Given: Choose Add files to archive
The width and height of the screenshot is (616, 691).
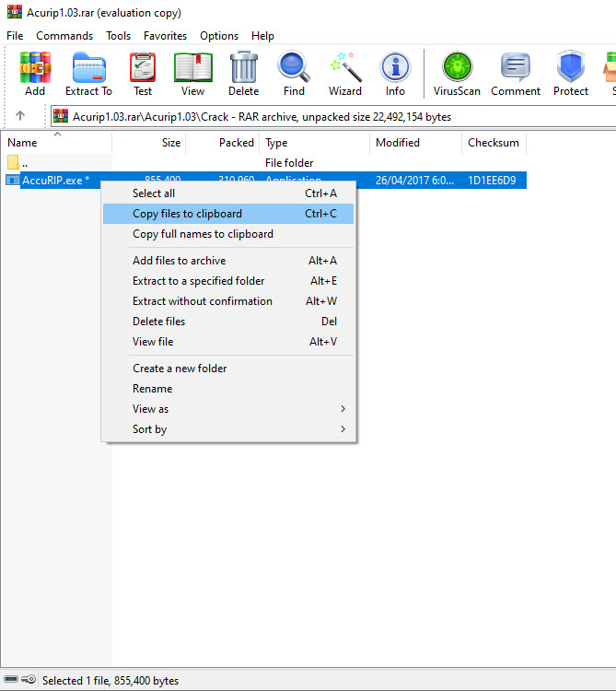Looking at the screenshot, I should tap(228, 261).
